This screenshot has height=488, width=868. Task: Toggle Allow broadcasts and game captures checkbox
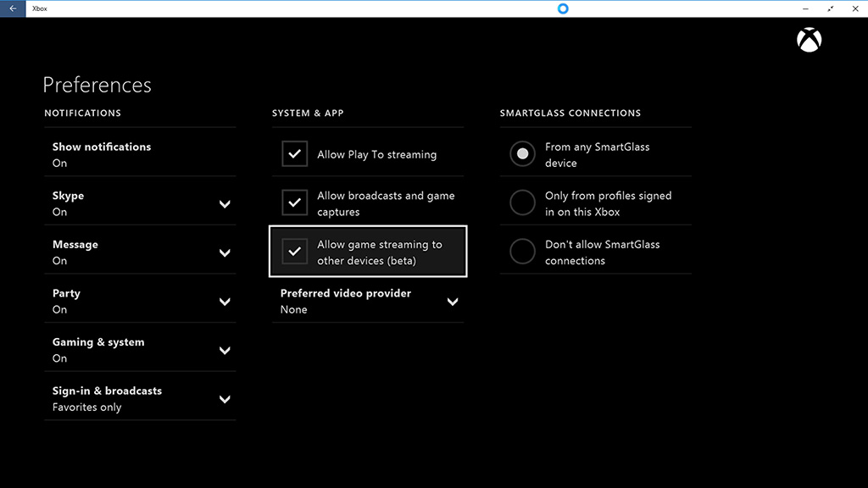pyautogui.click(x=295, y=203)
